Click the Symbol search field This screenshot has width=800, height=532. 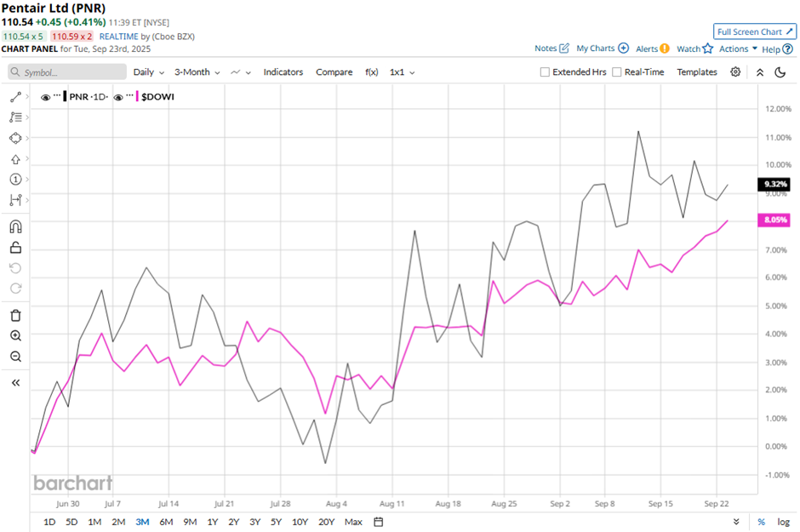67,72
